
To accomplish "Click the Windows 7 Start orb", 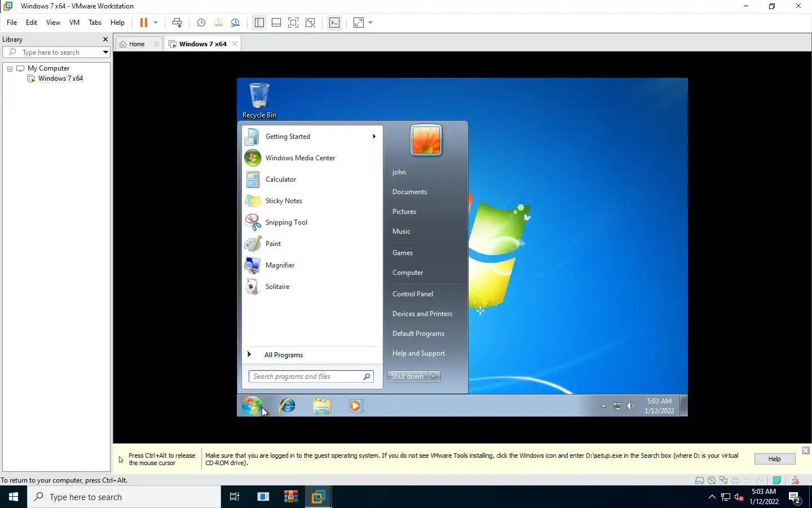I will tap(251, 405).
